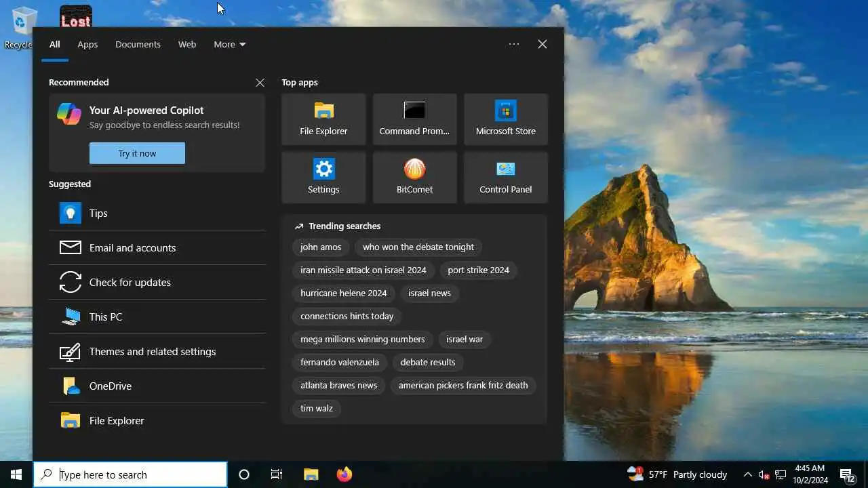Select tim walz trending search
Image resolution: width=868 pixels, height=488 pixels.
pyautogui.click(x=317, y=408)
